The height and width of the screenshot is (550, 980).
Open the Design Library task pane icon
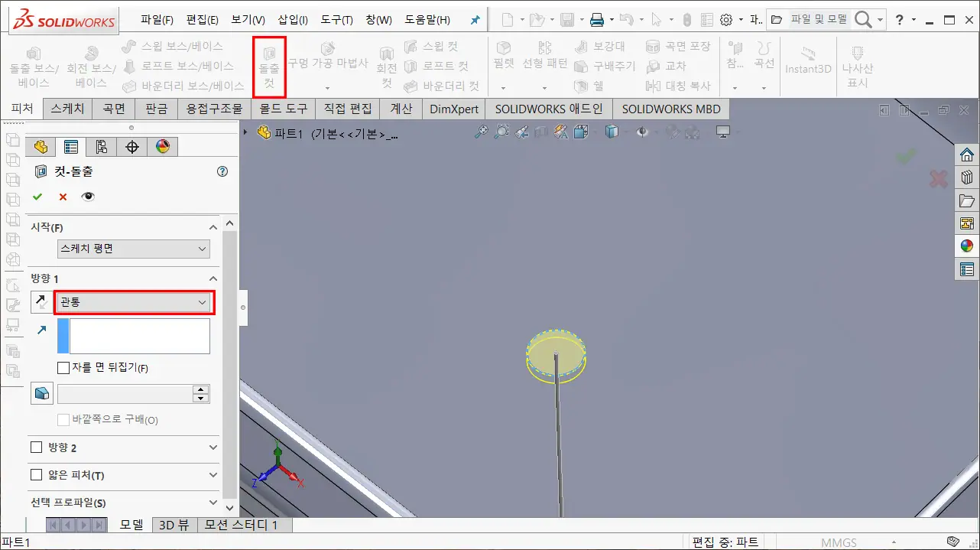pos(967,177)
